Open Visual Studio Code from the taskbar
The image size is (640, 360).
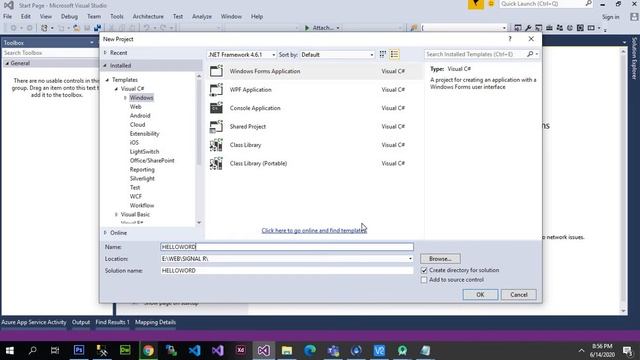pos(195,350)
